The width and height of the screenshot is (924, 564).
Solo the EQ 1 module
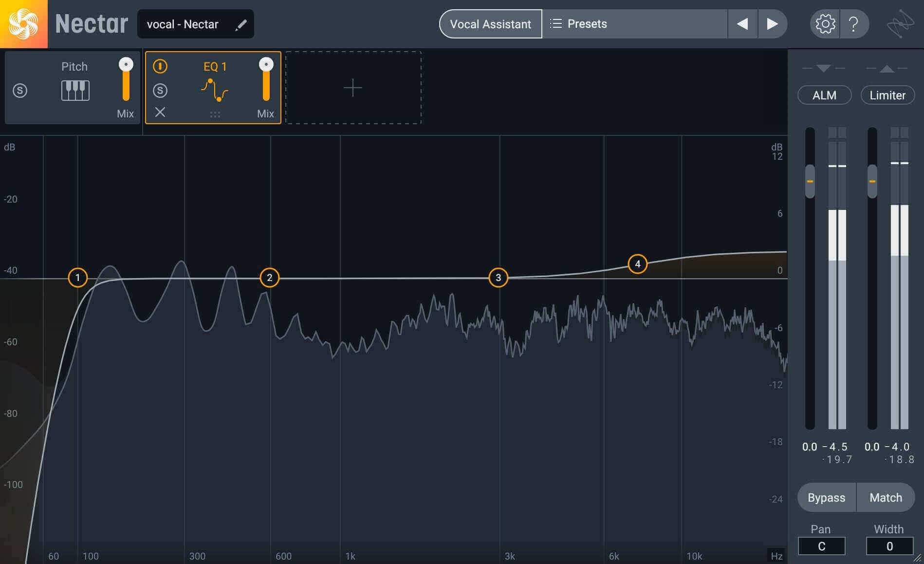(160, 91)
